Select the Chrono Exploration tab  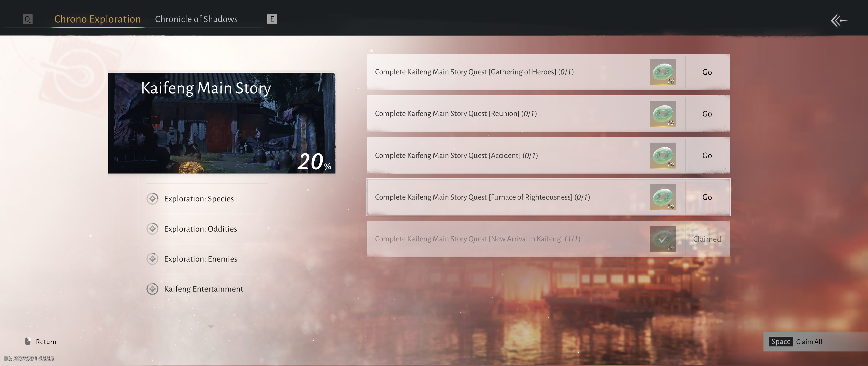pyautogui.click(x=97, y=19)
